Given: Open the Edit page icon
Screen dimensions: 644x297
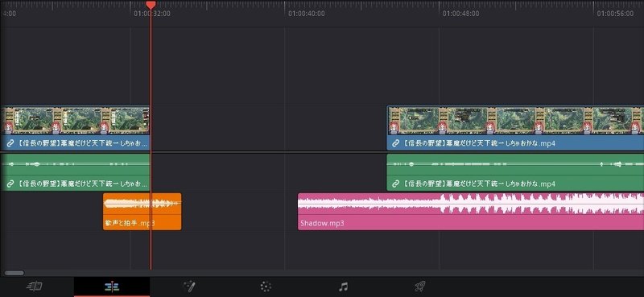Looking at the screenshot, I should (x=112, y=287).
